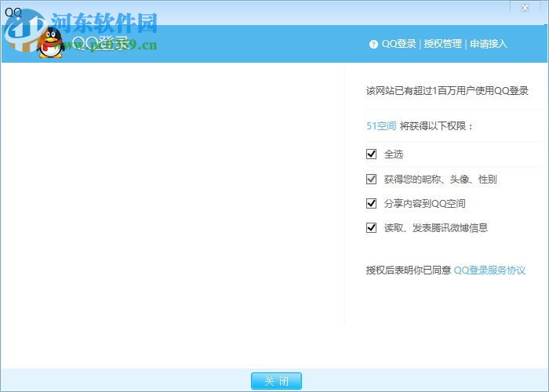Viewport: 549px width, 392px height.
Task: Click the text 该网站已有超过1百万用户使用QQ登录
Action: (x=447, y=91)
